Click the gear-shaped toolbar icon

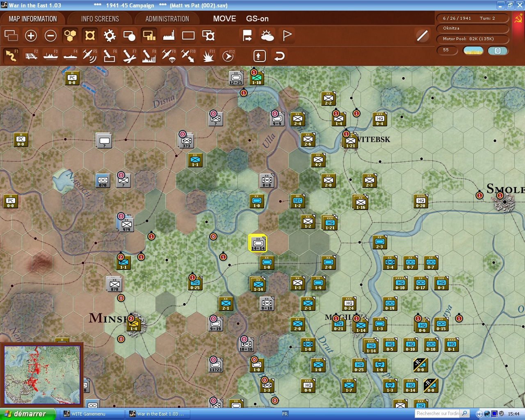[110, 36]
